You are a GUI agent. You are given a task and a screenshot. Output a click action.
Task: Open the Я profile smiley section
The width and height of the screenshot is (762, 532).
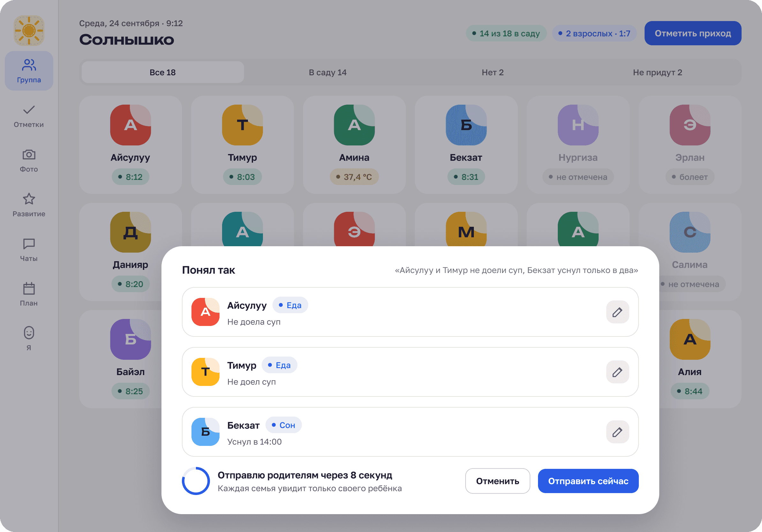click(29, 339)
